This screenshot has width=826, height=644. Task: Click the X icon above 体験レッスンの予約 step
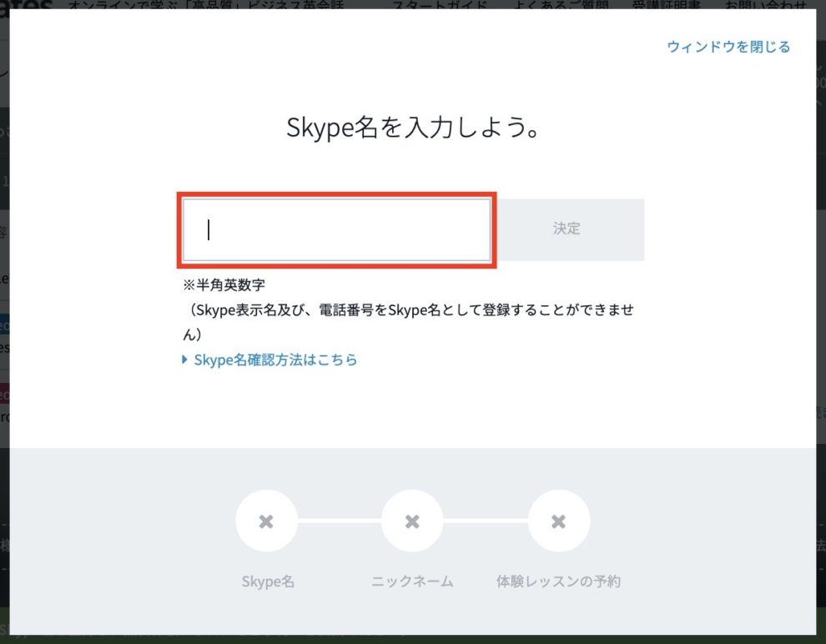tap(559, 521)
